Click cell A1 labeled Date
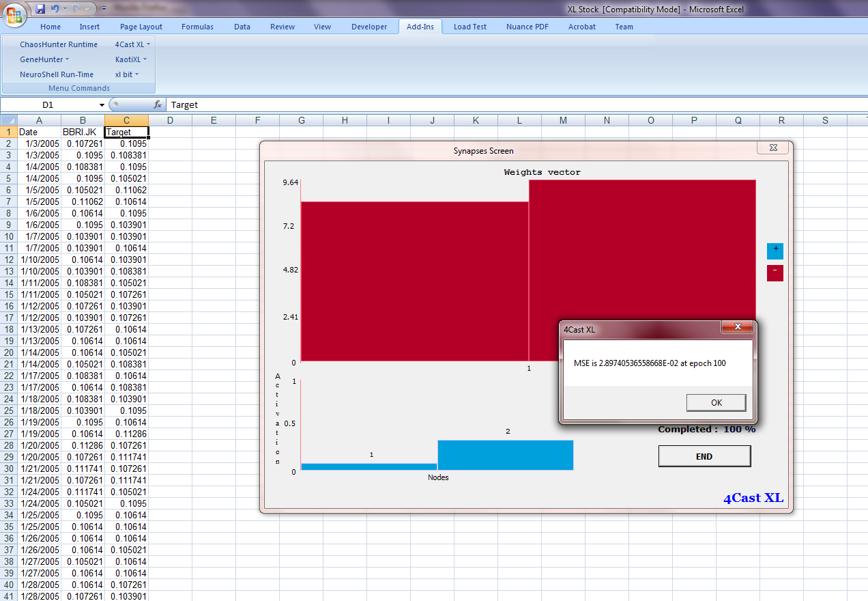The image size is (868, 601). click(x=39, y=132)
